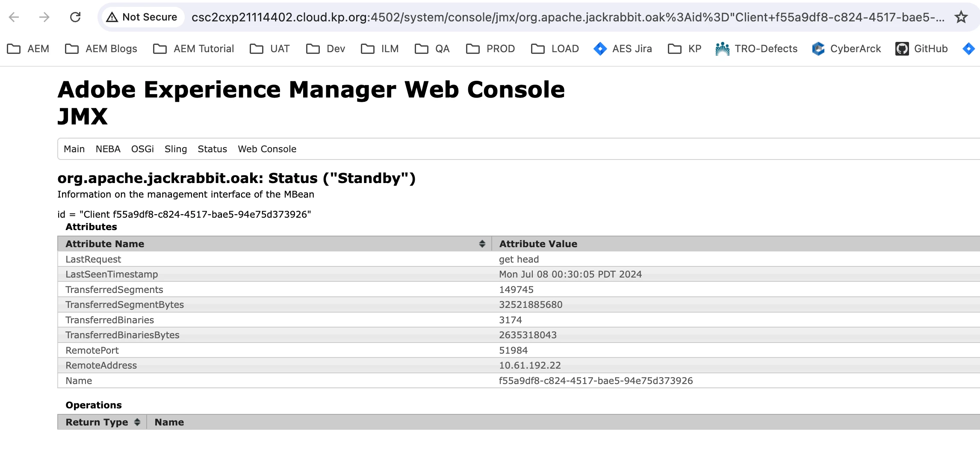The image size is (980, 449).
Task: Open the LOAD bookmarks folder
Action: (555, 49)
